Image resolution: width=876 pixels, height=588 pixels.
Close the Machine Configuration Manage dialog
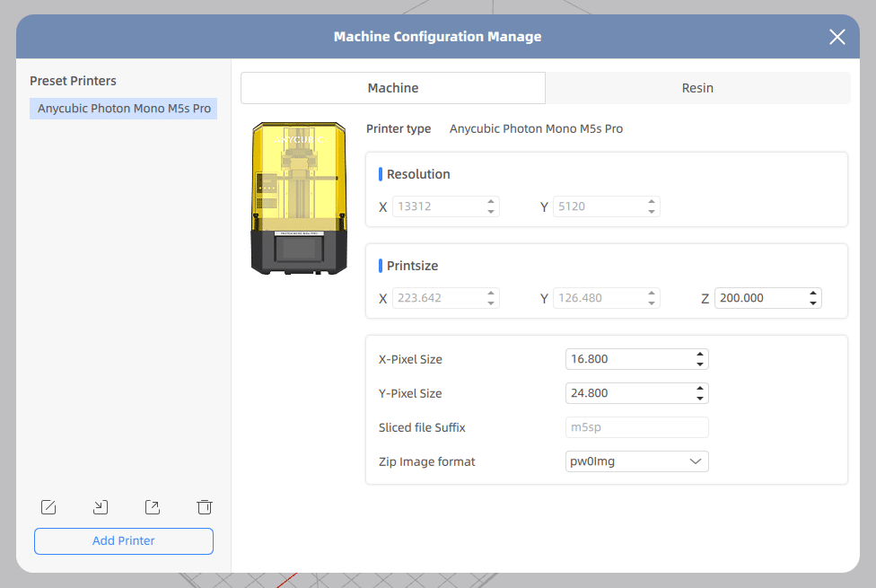(837, 37)
